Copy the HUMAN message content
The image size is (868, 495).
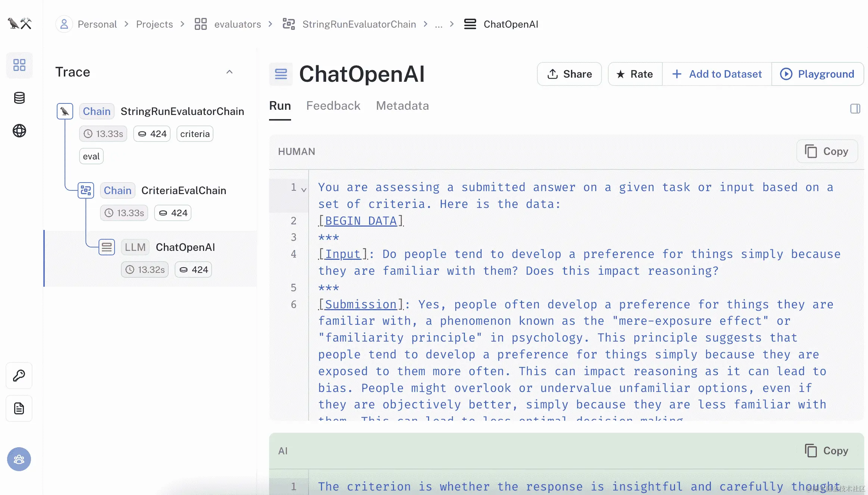click(x=827, y=151)
